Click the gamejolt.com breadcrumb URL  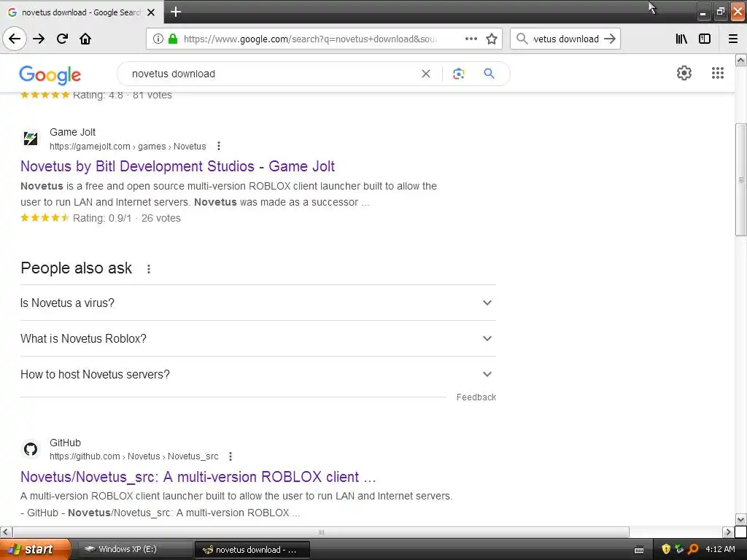(x=128, y=146)
